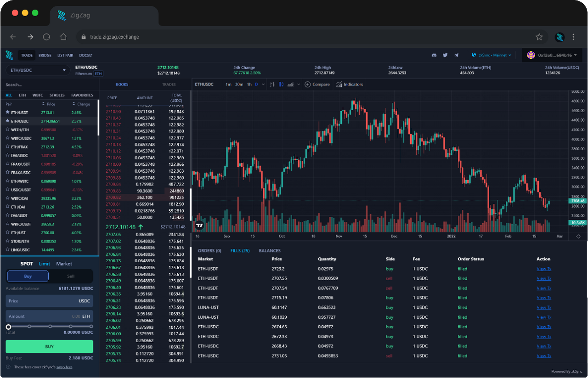588x378 pixels.
Task: Reload the page with the refresh icon
Action: 46,37
